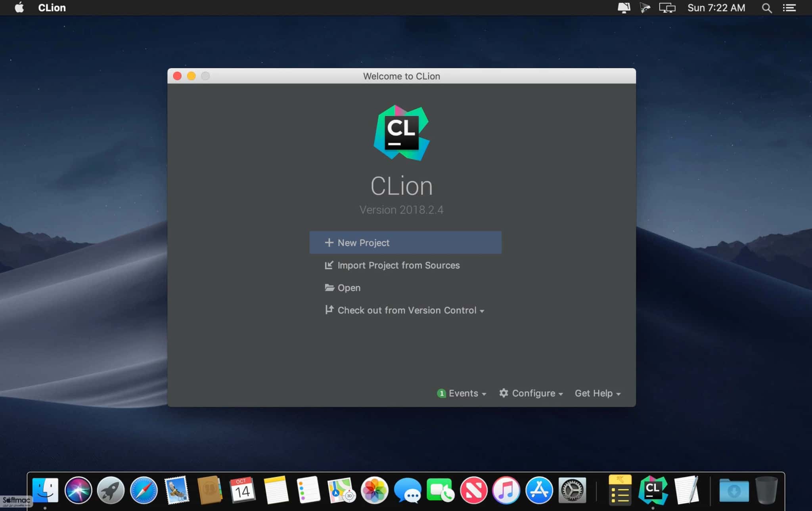Open Finder from the Dock

pos(45,490)
